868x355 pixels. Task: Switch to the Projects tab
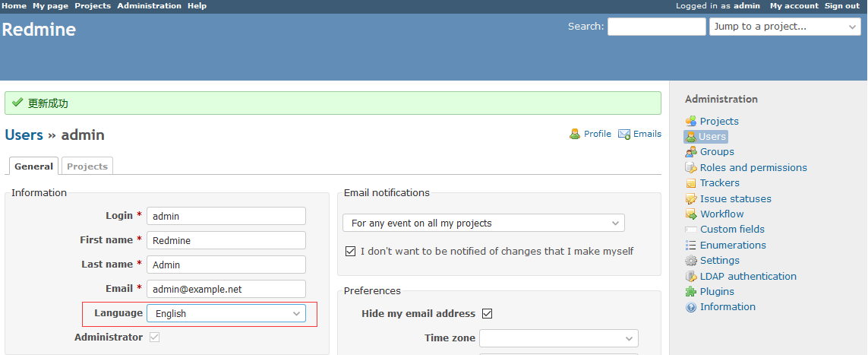[87, 166]
